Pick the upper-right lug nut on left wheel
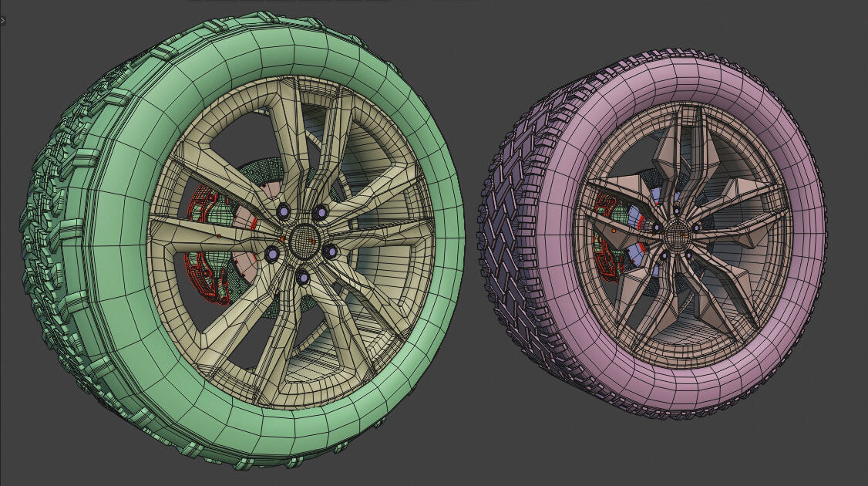The image size is (868, 486). tap(320, 211)
